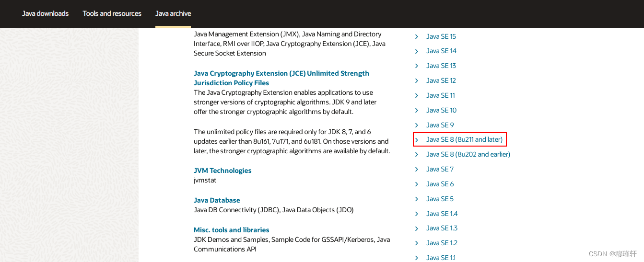Viewport: 644px width, 262px height.
Task: Open the Java SE 1.4 archive link
Action: [x=442, y=214]
